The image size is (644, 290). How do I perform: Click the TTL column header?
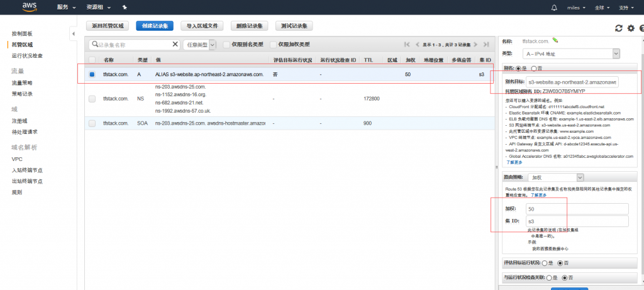click(369, 60)
